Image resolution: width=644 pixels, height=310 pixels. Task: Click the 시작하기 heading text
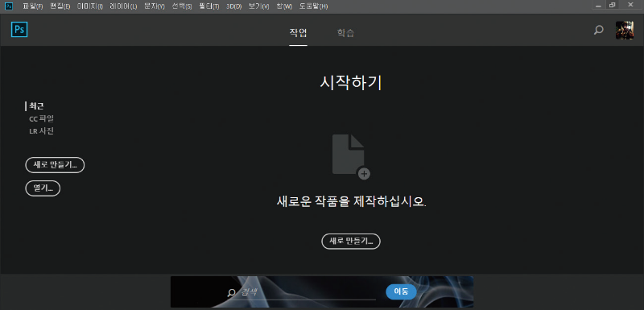[351, 83]
